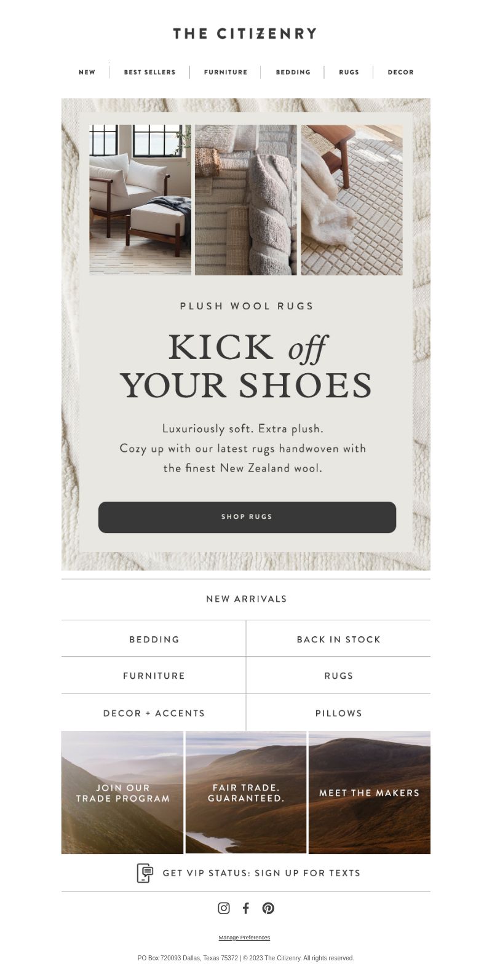Click the phone text message icon

point(145,873)
